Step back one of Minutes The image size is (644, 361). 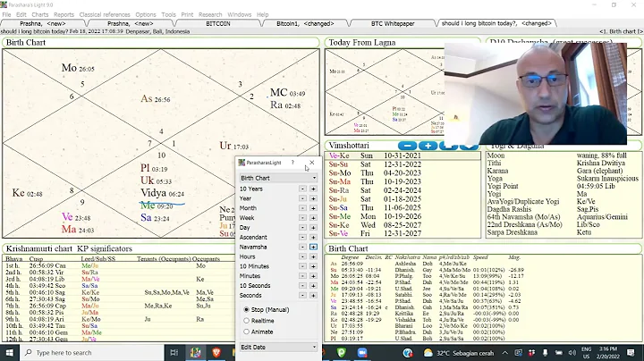(x=302, y=276)
